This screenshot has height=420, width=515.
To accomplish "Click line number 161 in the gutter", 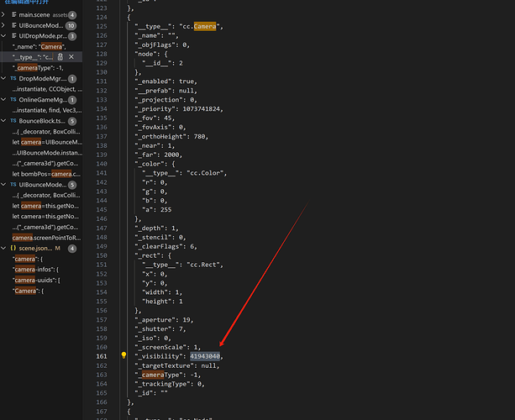I will click(102, 356).
